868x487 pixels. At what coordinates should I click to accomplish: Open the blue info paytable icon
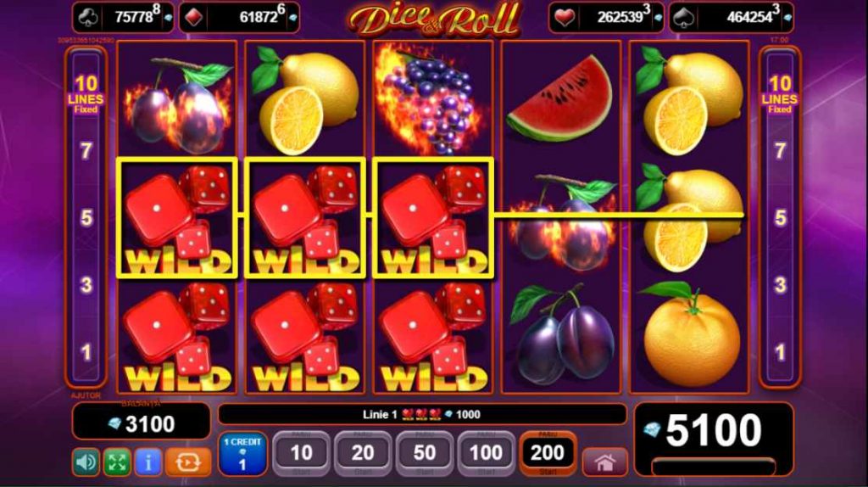[147, 462]
